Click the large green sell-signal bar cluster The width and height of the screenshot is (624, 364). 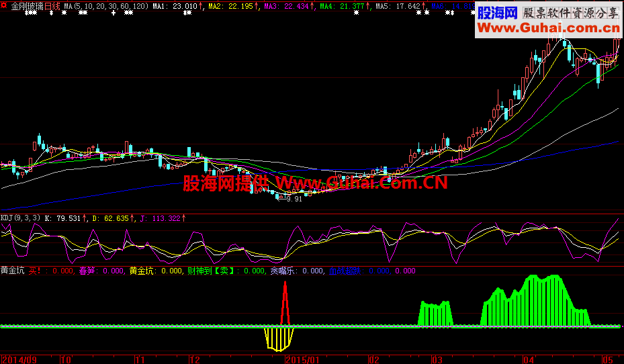(x=535, y=300)
